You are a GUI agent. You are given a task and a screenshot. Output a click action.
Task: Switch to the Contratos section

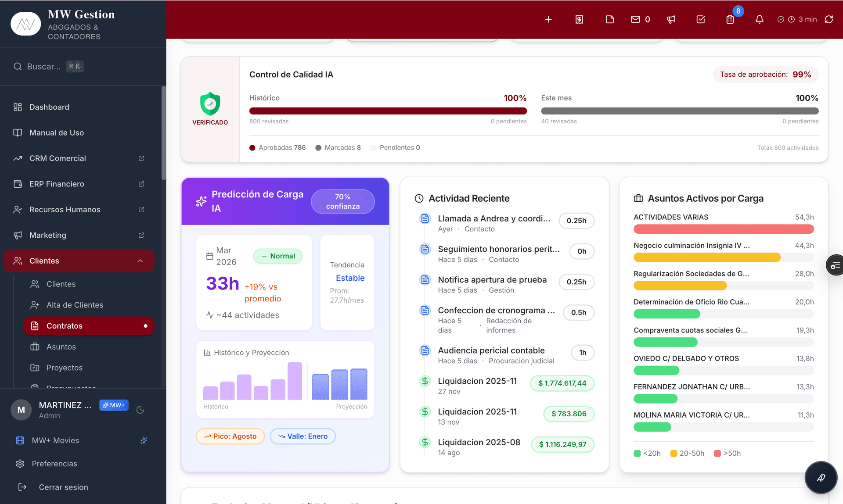tap(64, 325)
